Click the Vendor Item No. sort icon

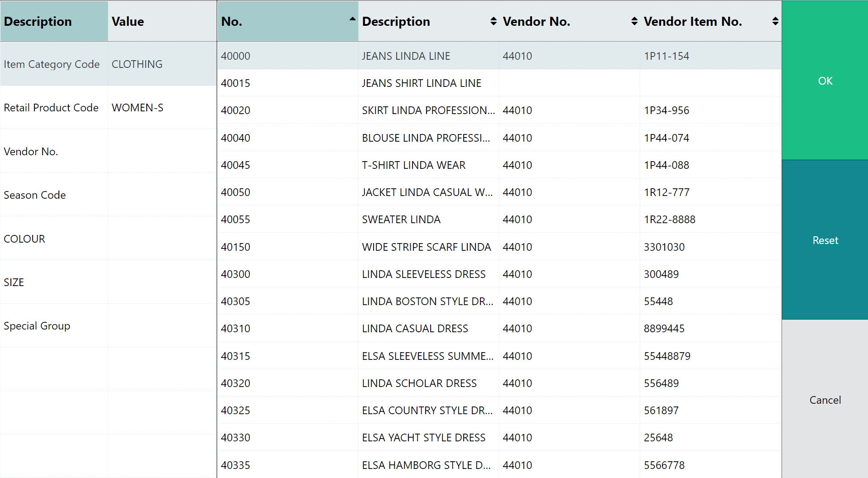coord(775,21)
